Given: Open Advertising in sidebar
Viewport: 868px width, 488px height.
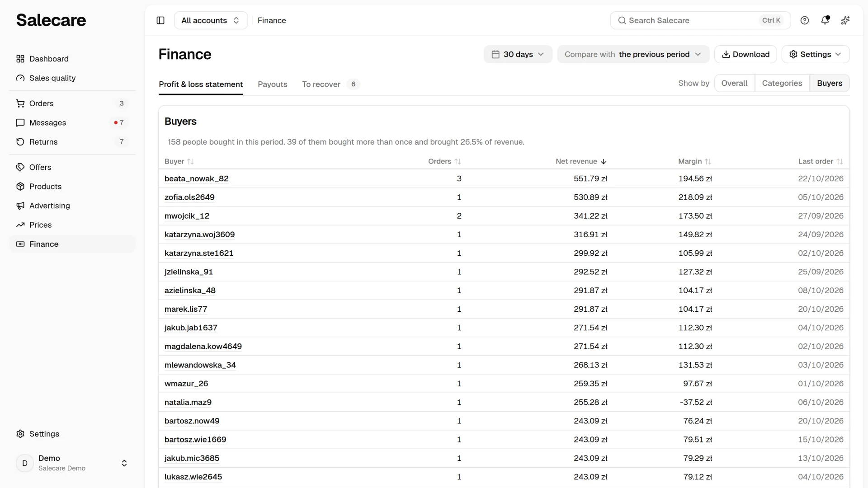Looking at the screenshot, I should 72,206.
